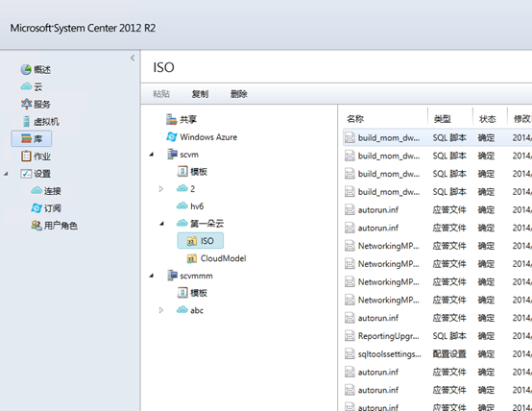This screenshot has width=532, height=411.
Task: Click file icon of first build_mom_dw row
Action: (350, 137)
